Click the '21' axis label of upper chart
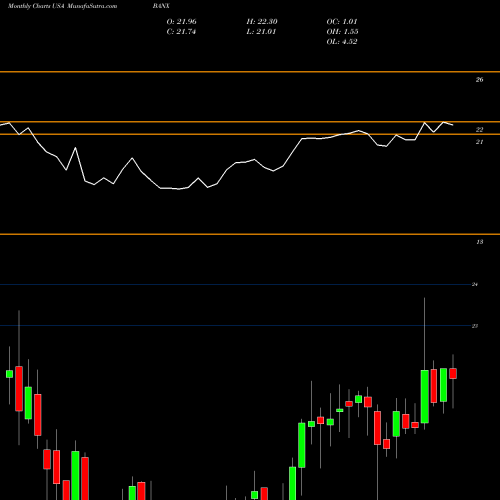Viewport: 500px width, 500px height. (x=479, y=142)
